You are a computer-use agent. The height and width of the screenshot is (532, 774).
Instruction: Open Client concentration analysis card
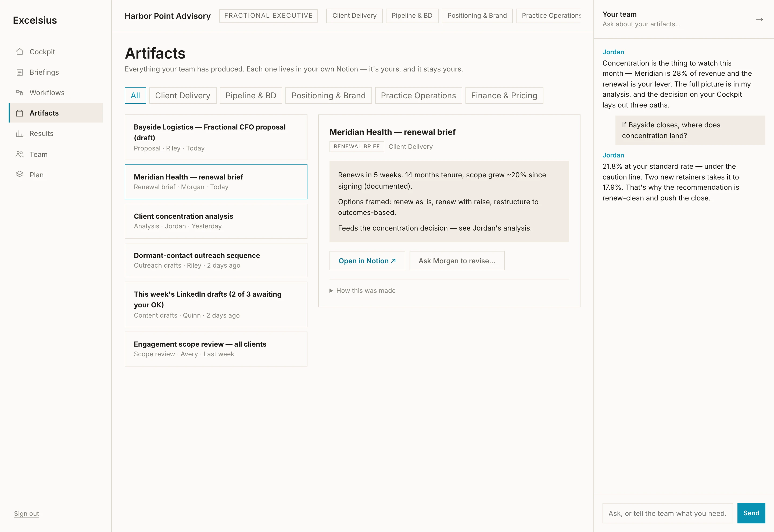(x=216, y=221)
